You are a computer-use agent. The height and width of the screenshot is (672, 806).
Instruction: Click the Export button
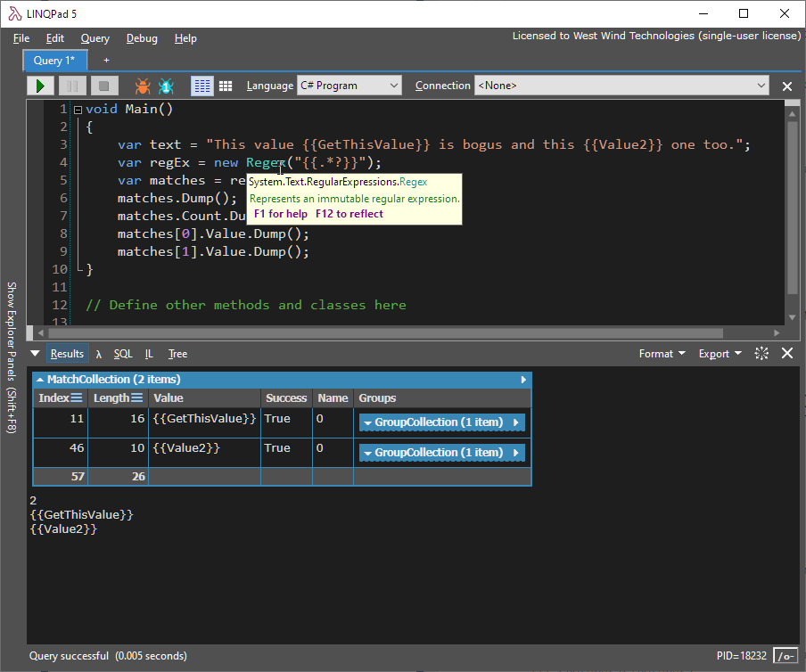[x=720, y=354]
